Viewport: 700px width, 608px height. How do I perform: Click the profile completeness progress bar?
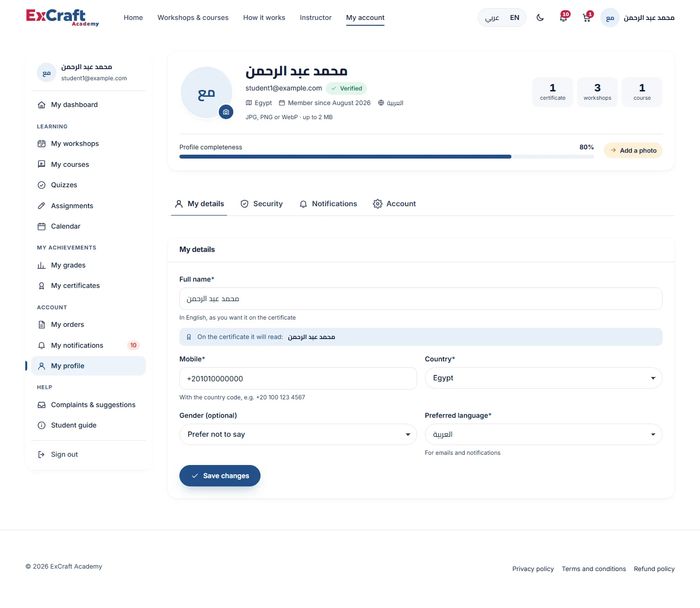(386, 157)
